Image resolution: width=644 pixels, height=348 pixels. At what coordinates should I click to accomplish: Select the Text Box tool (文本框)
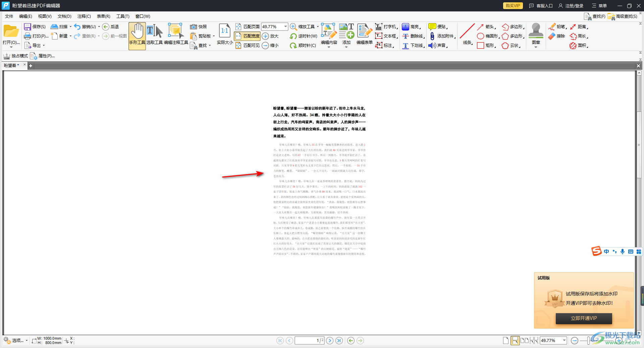coord(386,36)
